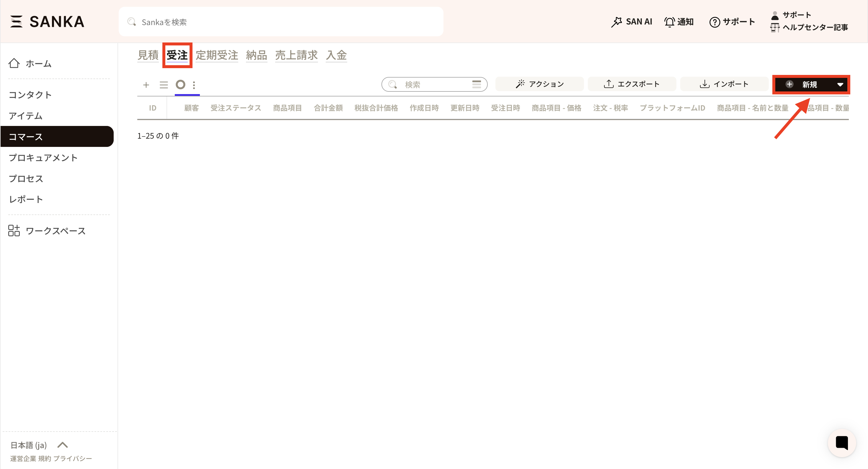Viewport: 868px width, 469px height.
Task: Click the Sankaを検索 search field
Action: pos(281,22)
